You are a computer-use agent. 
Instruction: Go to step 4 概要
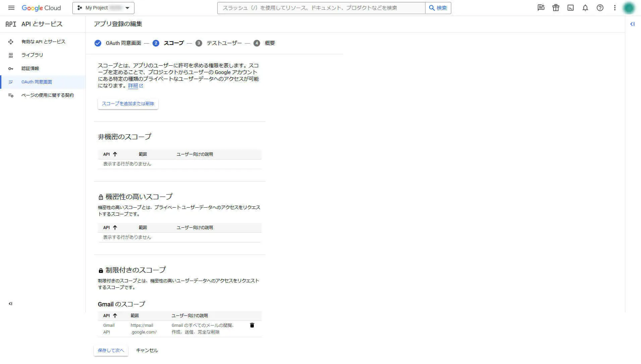[264, 43]
